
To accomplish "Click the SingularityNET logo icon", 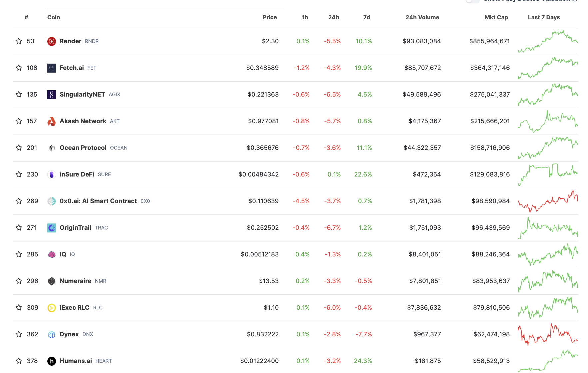I will coord(52,95).
